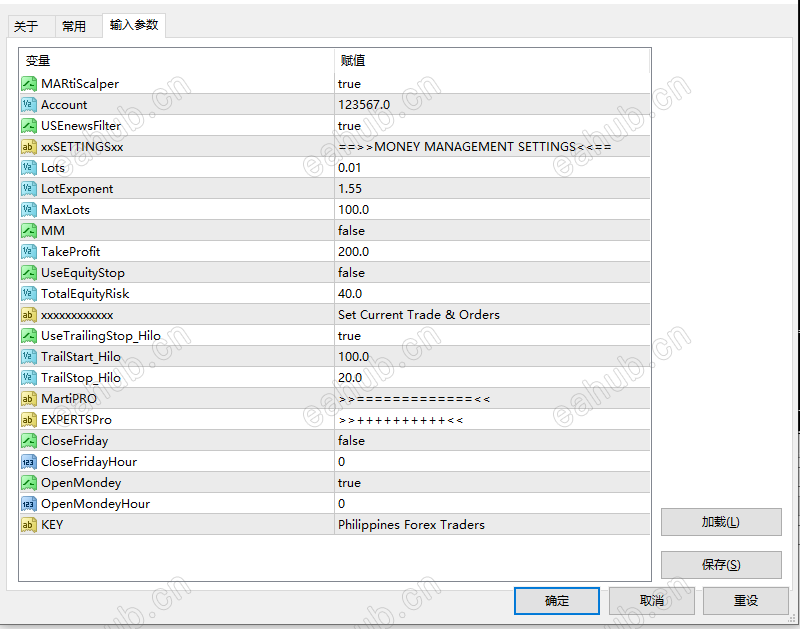Click the xxxxxxxxxxxx string type icon
This screenshot has width=800, height=629.
[29, 315]
